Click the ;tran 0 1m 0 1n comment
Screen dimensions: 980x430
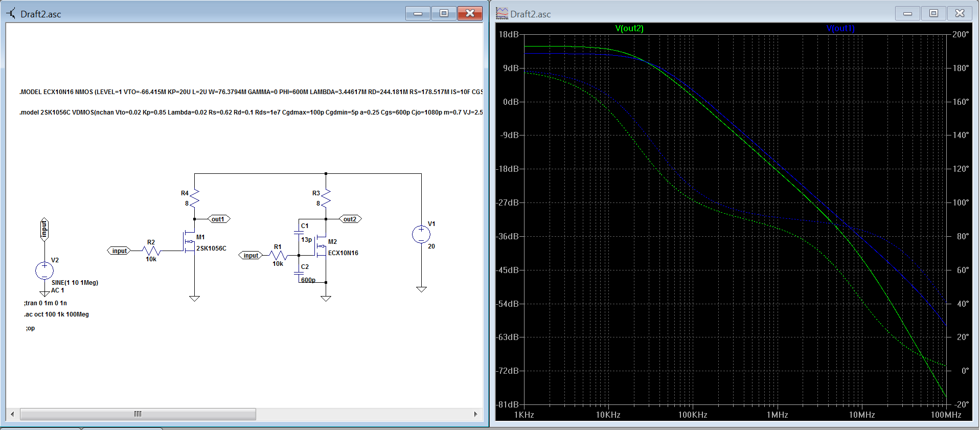[x=45, y=303]
